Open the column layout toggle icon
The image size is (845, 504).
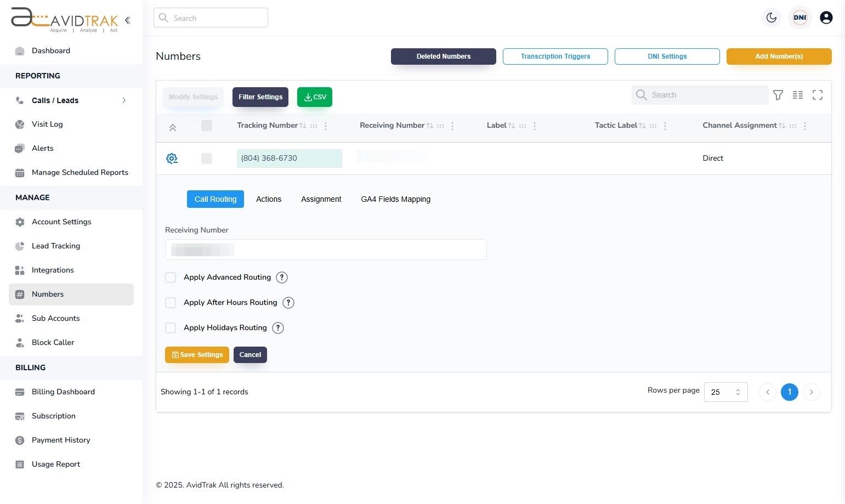point(798,95)
